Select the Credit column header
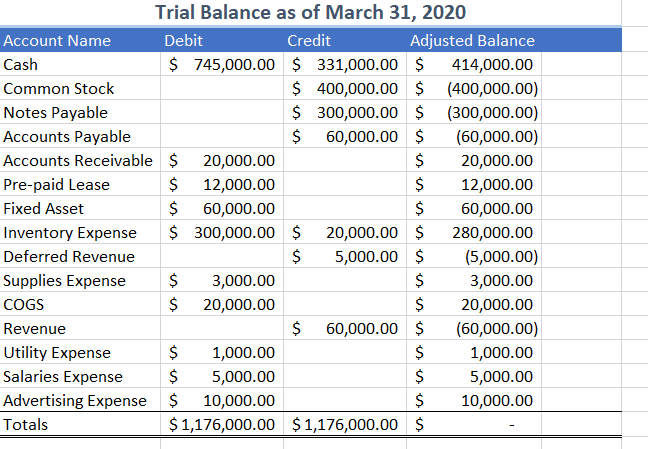 [x=345, y=41]
